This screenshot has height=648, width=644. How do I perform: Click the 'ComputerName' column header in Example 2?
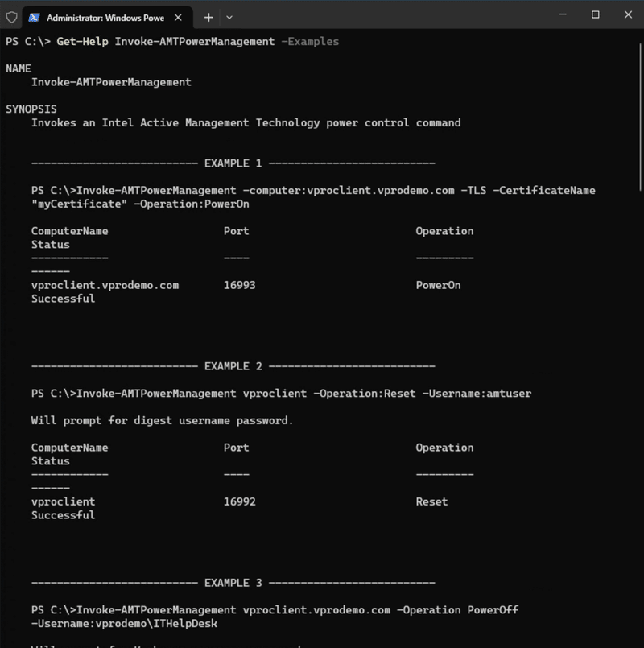(70, 448)
